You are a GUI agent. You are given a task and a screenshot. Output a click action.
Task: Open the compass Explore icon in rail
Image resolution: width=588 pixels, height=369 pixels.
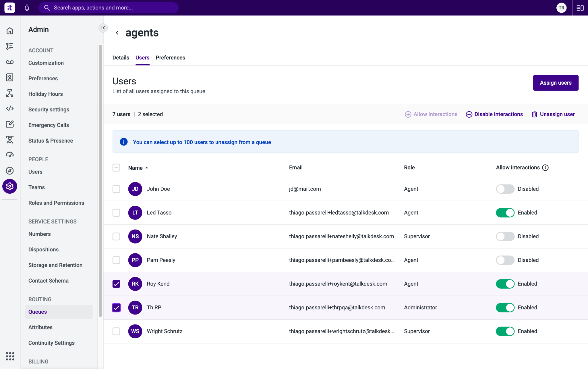click(10, 171)
